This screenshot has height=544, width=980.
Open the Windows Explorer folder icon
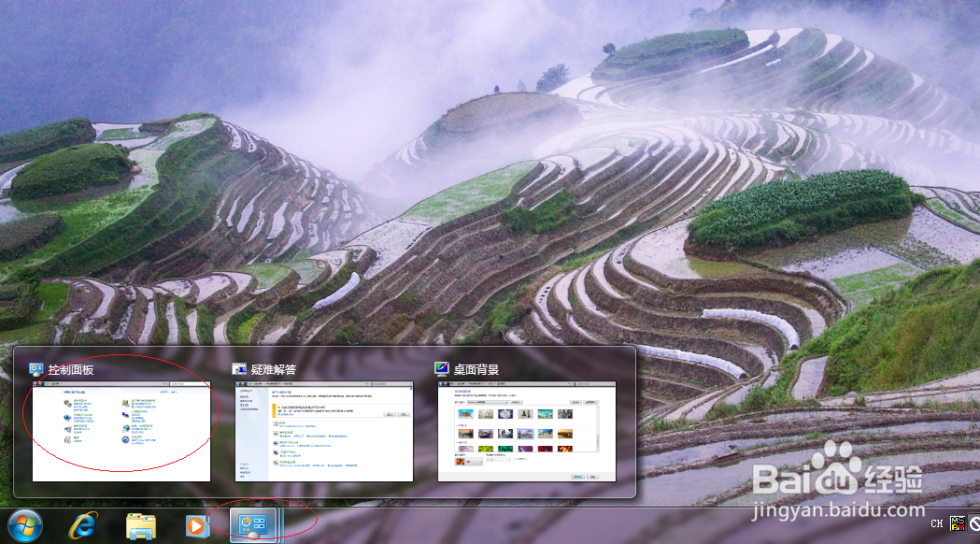[x=138, y=525]
